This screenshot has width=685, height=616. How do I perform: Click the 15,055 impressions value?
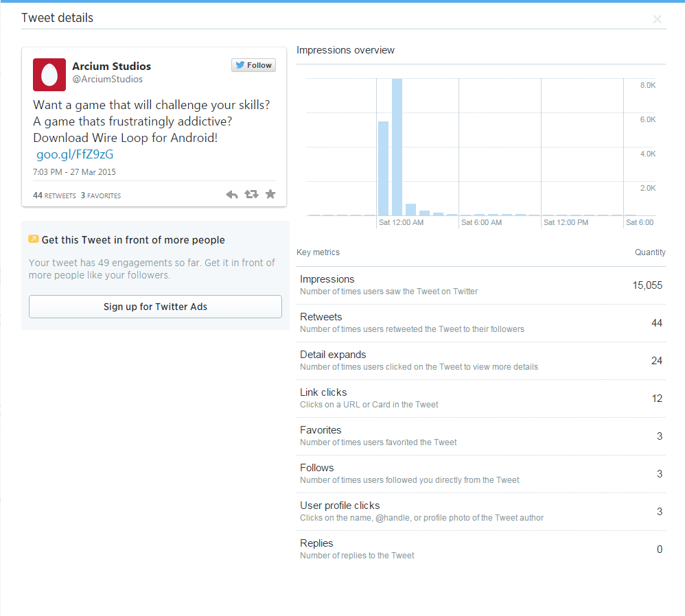pyautogui.click(x=647, y=285)
